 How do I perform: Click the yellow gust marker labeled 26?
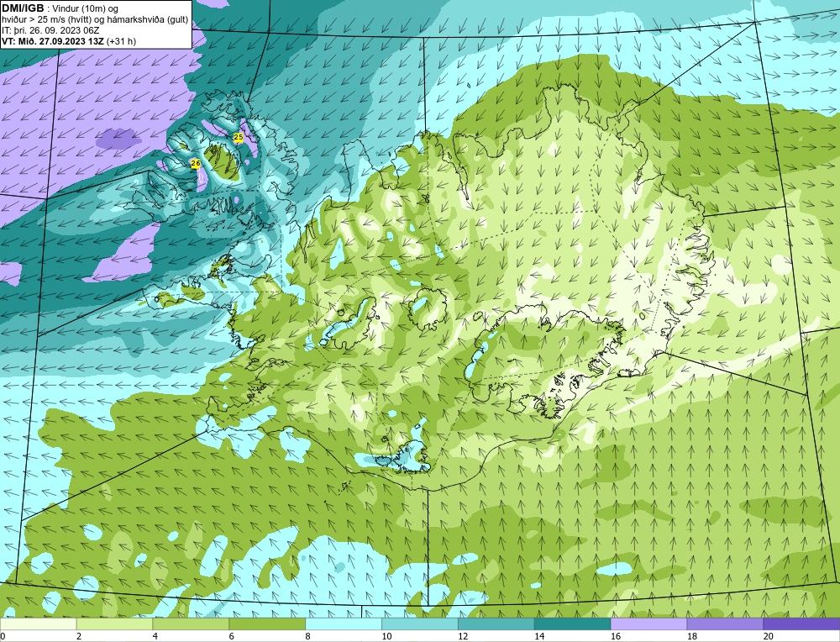[196, 163]
